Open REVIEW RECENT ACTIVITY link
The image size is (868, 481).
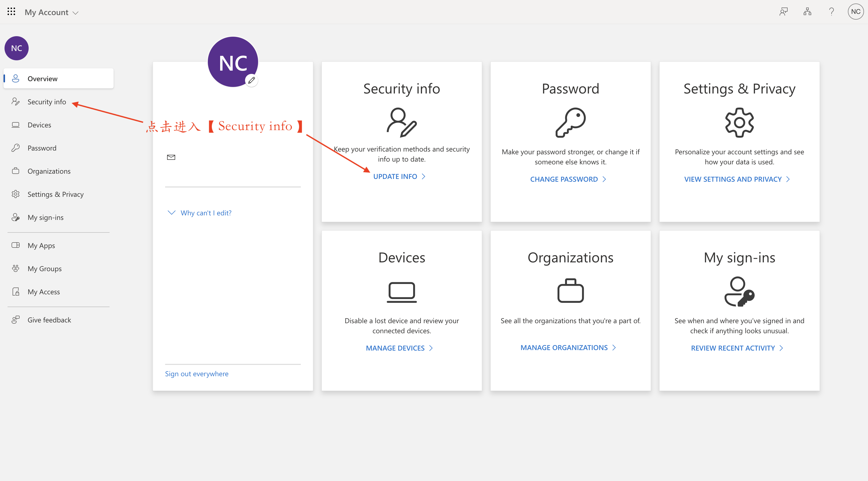pyautogui.click(x=733, y=348)
